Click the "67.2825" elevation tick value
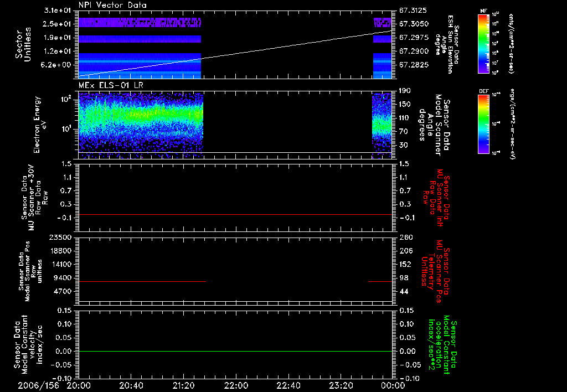567x392 pixels. click(414, 65)
